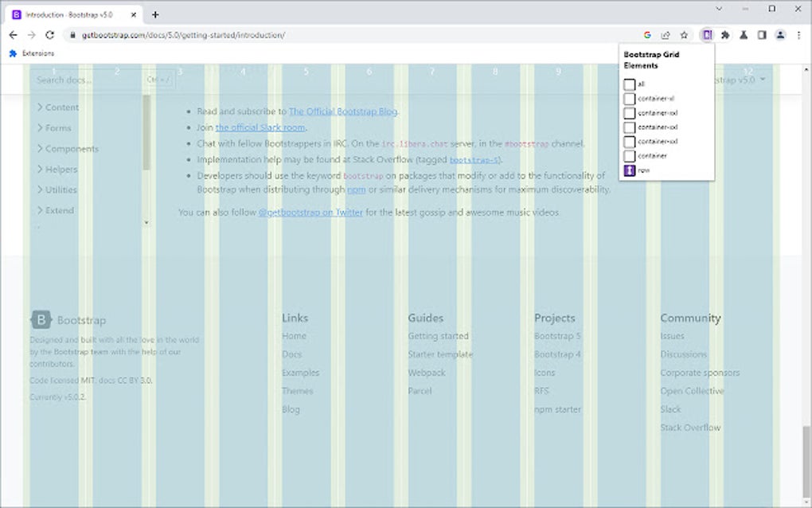Click the RFS project link
This screenshot has width=812, height=508.
[x=541, y=391]
